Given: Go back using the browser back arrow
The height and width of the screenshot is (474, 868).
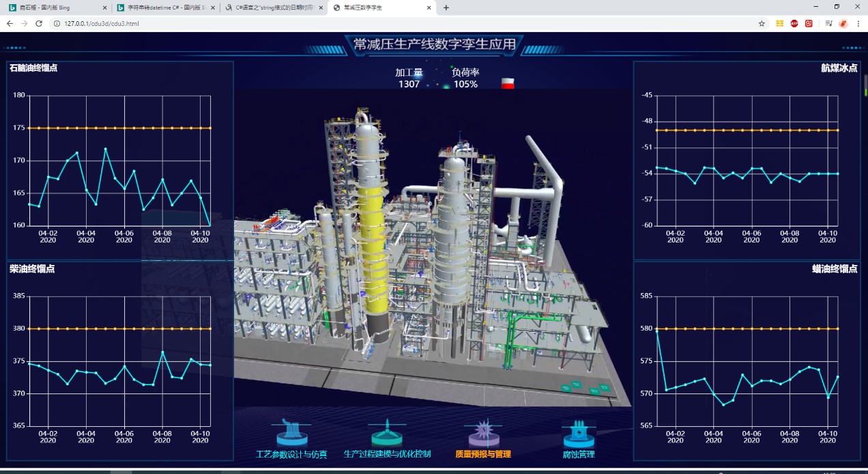Looking at the screenshot, I should click(x=10, y=23).
